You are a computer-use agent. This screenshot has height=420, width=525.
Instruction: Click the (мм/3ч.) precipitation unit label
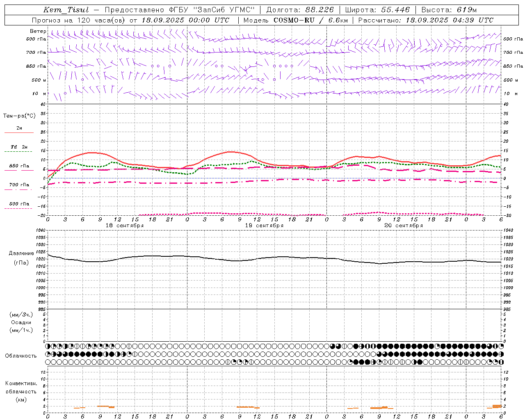[21, 315]
